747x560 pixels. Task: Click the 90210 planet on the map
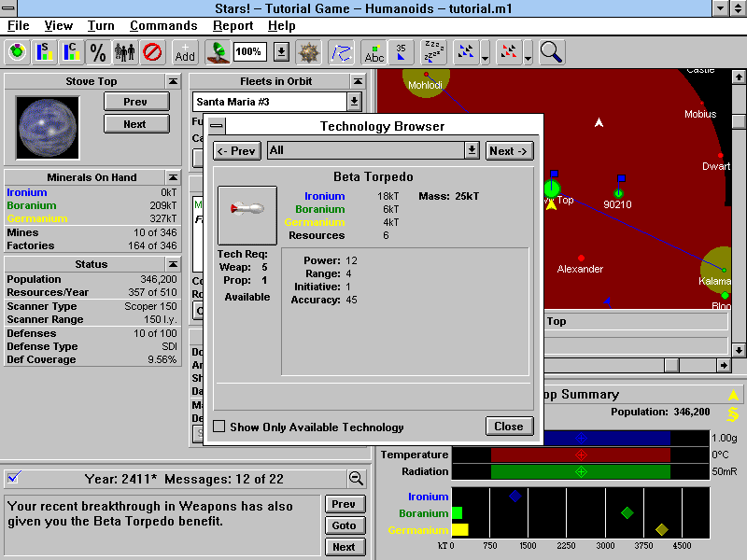click(x=618, y=193)
